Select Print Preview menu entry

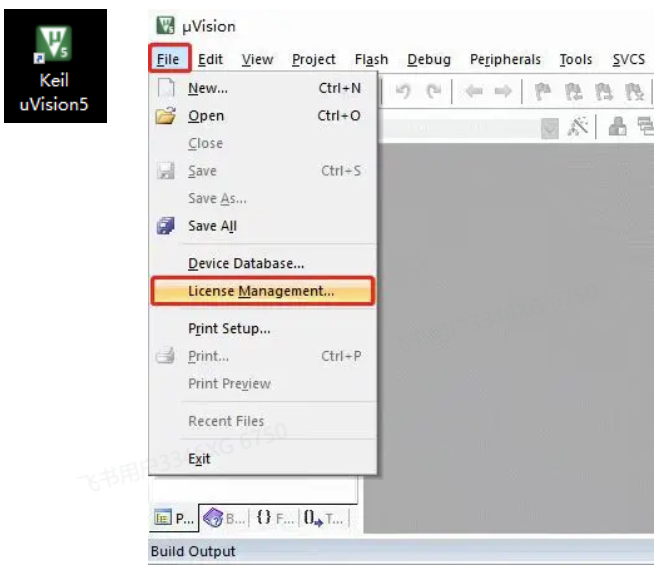coord(263,384)
